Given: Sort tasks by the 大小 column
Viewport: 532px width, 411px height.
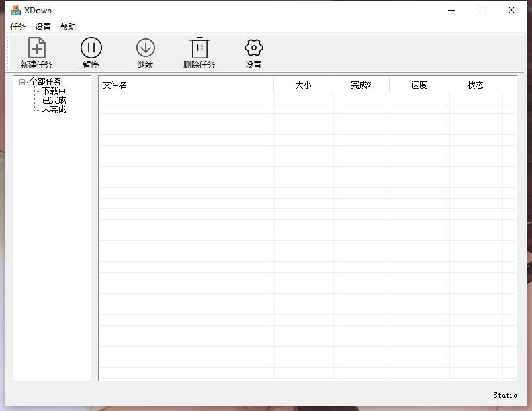Looking at the screenshot, I should click(x=304, y=85).
